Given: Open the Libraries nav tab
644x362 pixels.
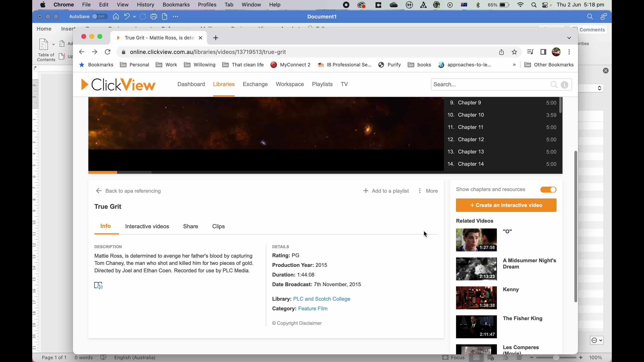Looking at the screenshot, I should (x=224, y=84).
